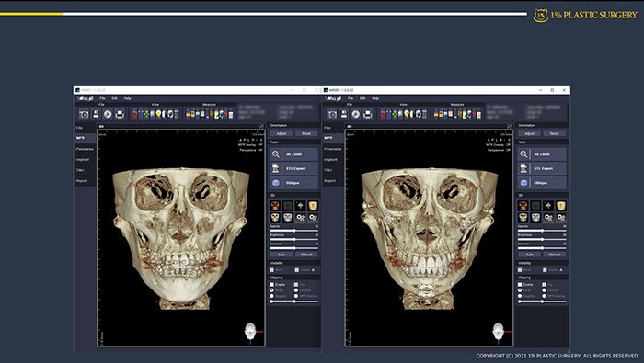The height and width of the screenshot is (363, 644).
Task: Select Coronal clipping radio in left window
Action: (x=296, y=290)
